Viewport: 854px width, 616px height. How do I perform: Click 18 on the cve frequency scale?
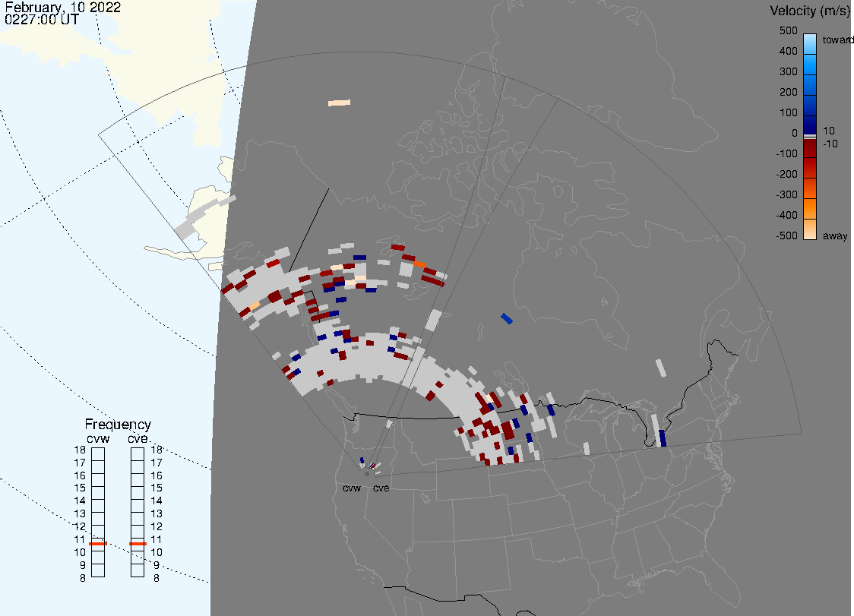tap(157, 450)
